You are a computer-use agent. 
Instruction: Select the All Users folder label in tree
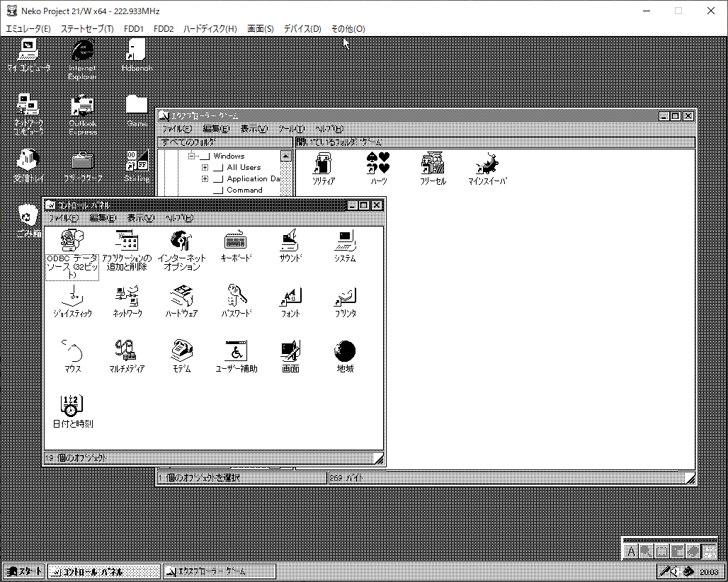click(x=244, y=167)
